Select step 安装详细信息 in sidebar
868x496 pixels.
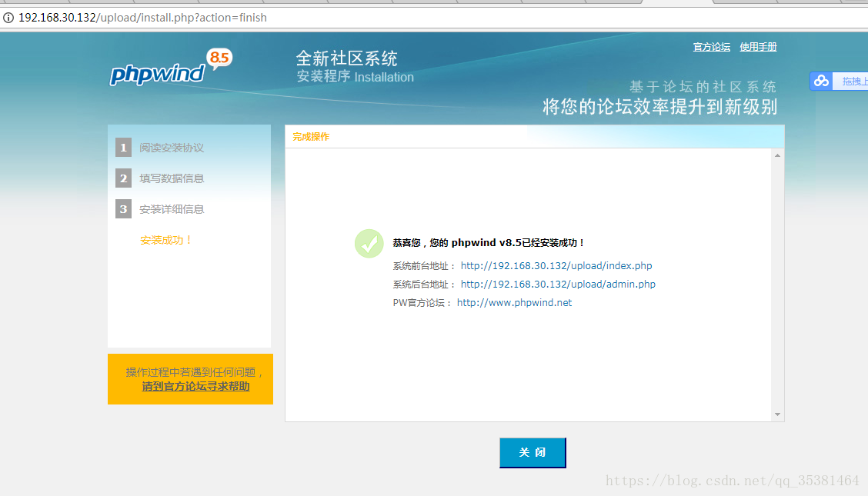[172, 209]
